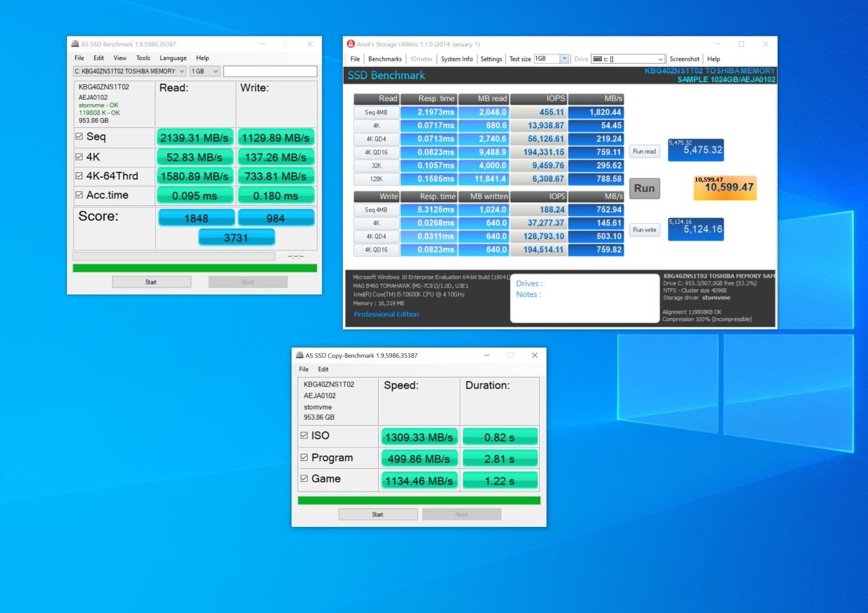Open the drive selection dropdown in AS SSD Benchmark
The image size is (868, 613).
tap(130, 71)
